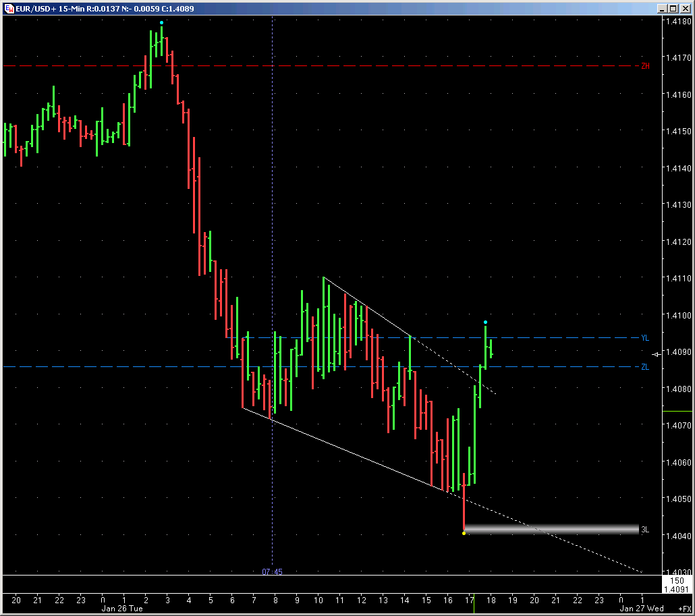The width and height of the screenshot is (695, 616).
Task: Maximize the EUR/USD chart window
Action: [673, 8]
